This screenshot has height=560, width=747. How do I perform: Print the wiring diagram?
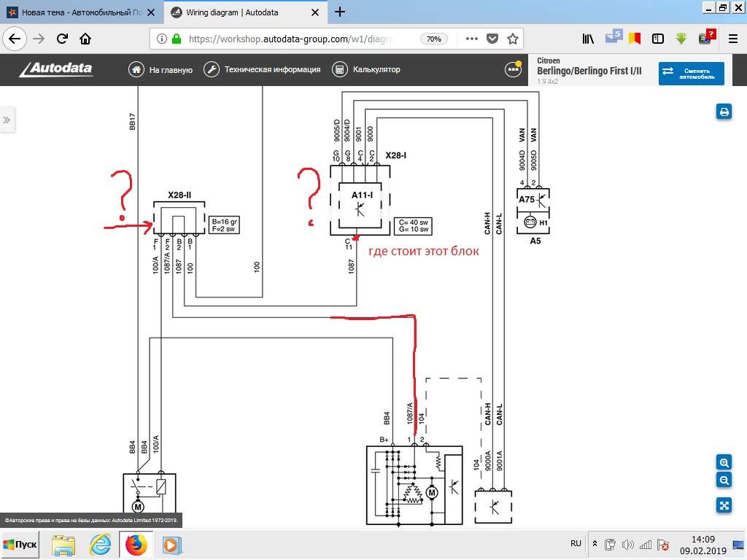[724, 112]
